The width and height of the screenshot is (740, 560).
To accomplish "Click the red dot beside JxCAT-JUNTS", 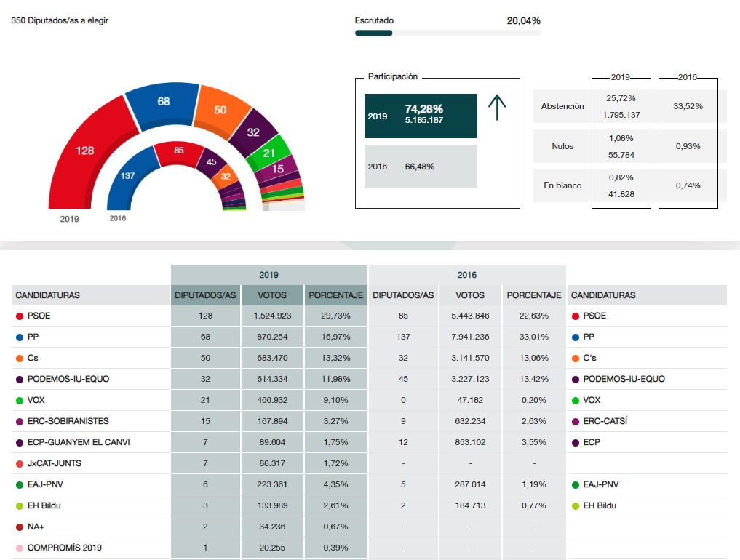I will click(19, 463).
